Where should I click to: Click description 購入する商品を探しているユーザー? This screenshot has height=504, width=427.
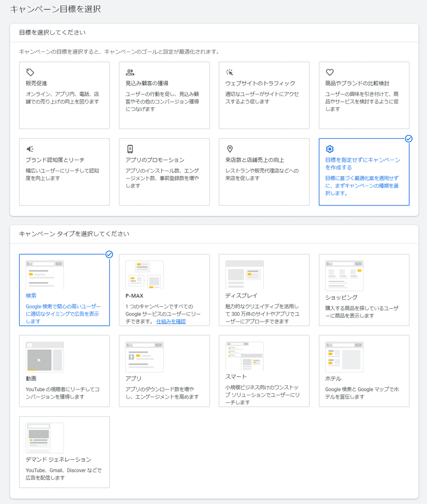click(362, 312)
